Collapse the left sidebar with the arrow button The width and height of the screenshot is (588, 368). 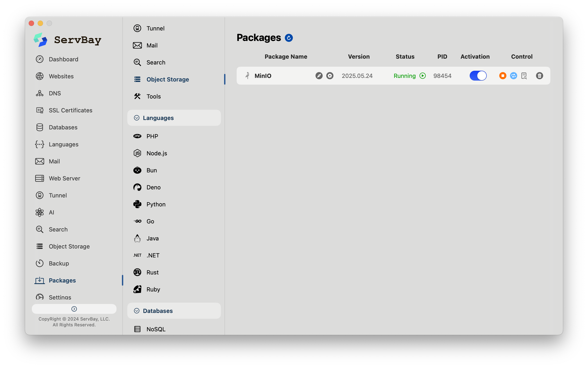click(x=74, y=309)
